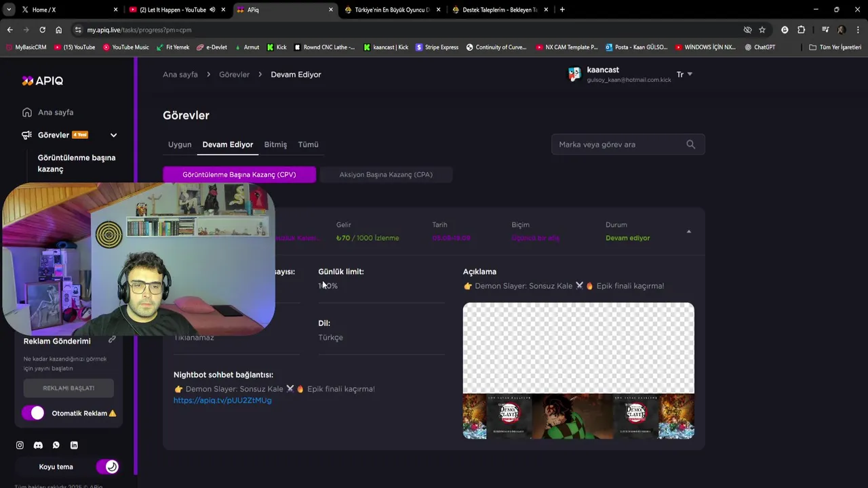Viewport: 868px width, 488px height.
Task: Go back in browser history
Action: 9,30
